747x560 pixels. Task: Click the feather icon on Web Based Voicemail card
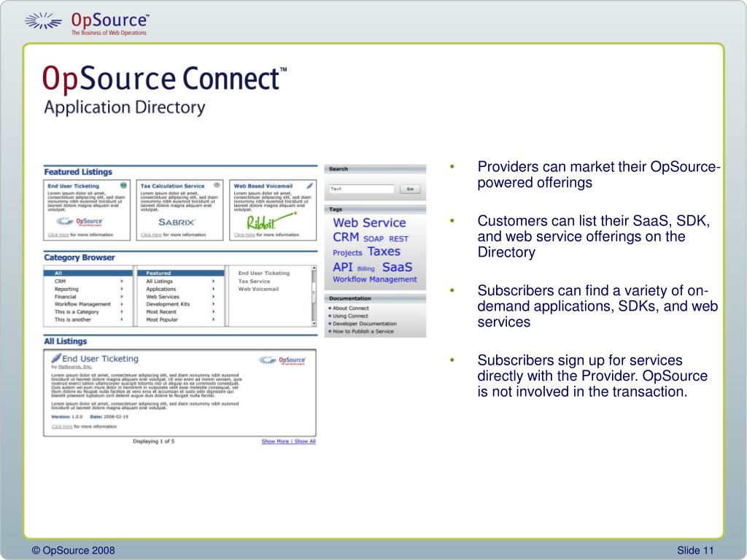point(309,185)
